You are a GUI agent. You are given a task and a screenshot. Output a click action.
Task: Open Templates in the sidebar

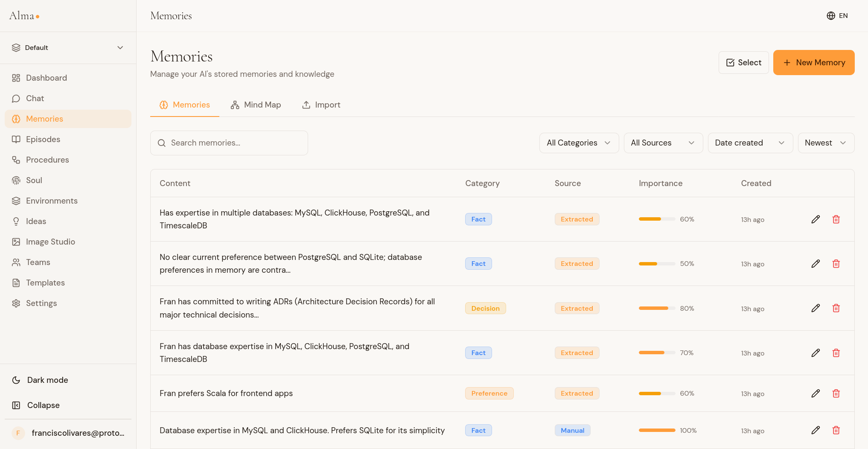coord(68,283)
